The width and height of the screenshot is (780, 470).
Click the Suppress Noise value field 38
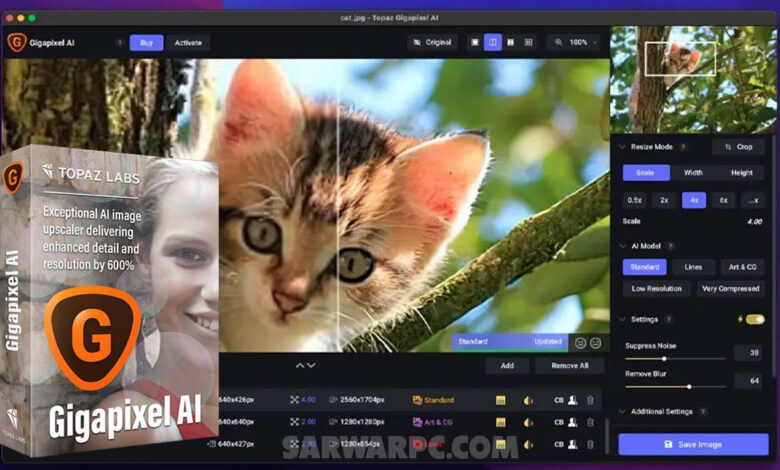tap(748, 353)
